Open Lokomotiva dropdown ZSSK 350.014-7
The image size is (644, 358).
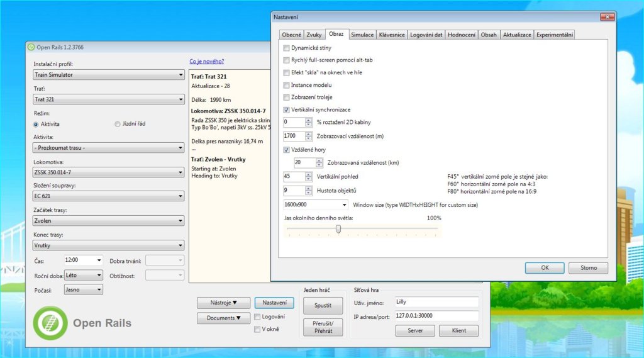[x=108, y=172]
